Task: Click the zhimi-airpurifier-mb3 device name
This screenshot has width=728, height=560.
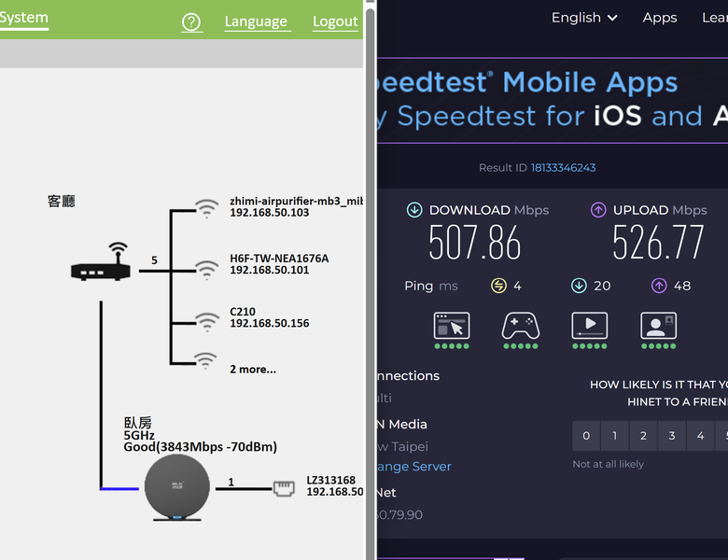Action: 296,201
